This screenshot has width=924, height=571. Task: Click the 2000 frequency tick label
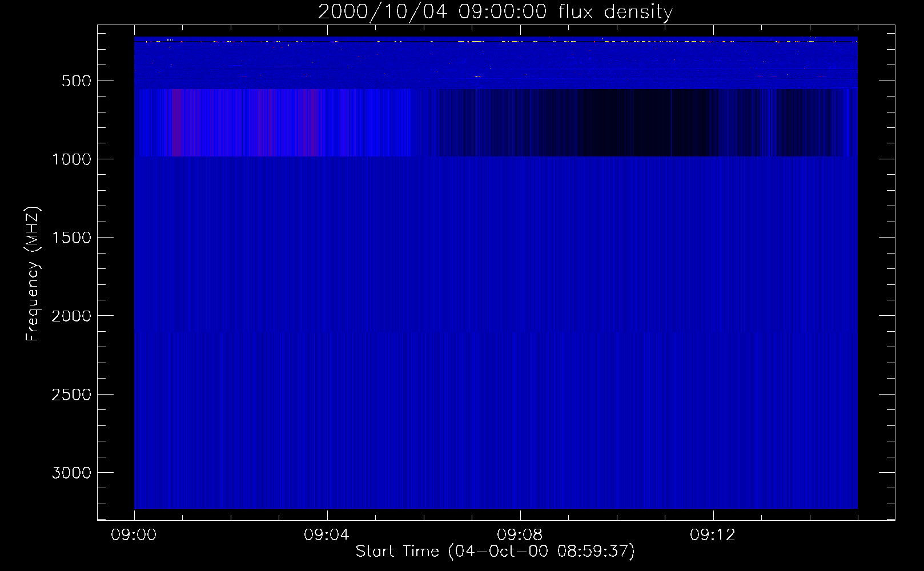click(71, 316)
